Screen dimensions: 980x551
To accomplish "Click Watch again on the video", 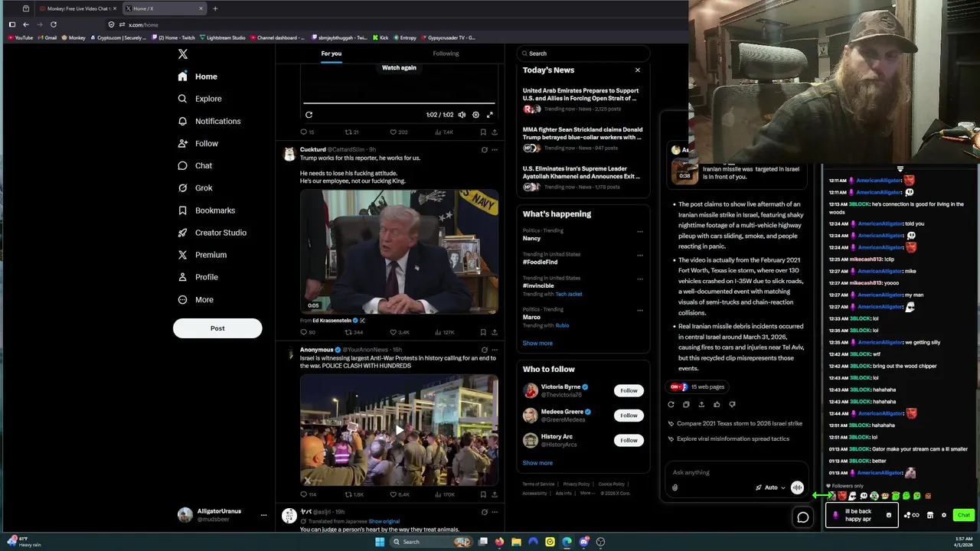I will point(399,67).
